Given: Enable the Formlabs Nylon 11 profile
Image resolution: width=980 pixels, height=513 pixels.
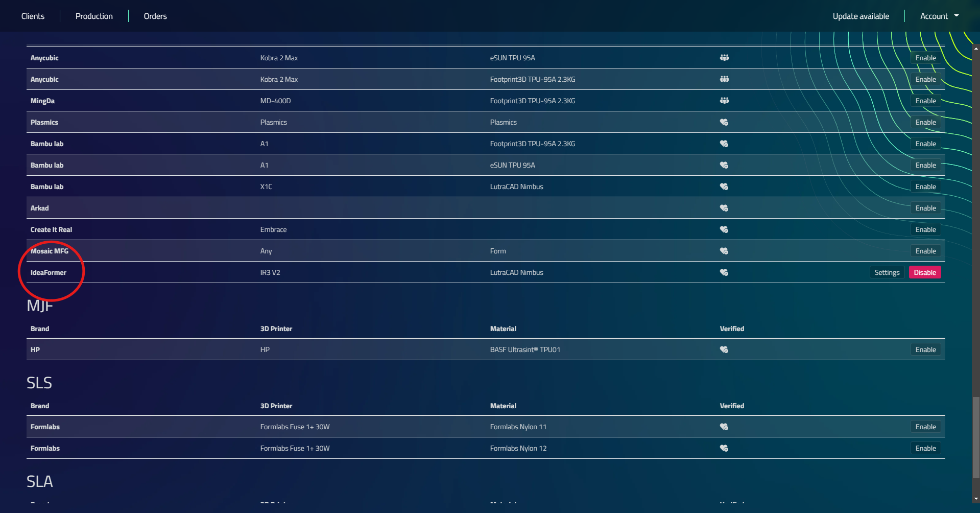Looking at the screenshot, I should (x=925, y=427).
